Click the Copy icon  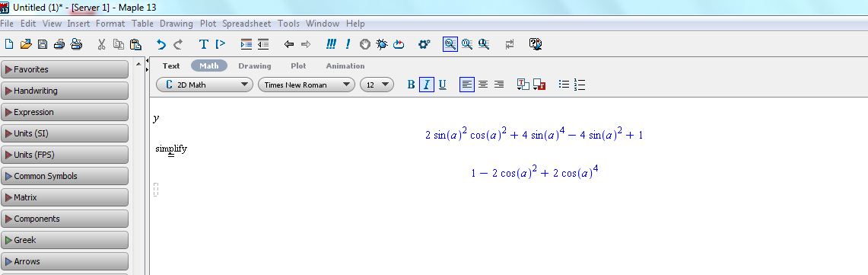click(x=119, y=44)
